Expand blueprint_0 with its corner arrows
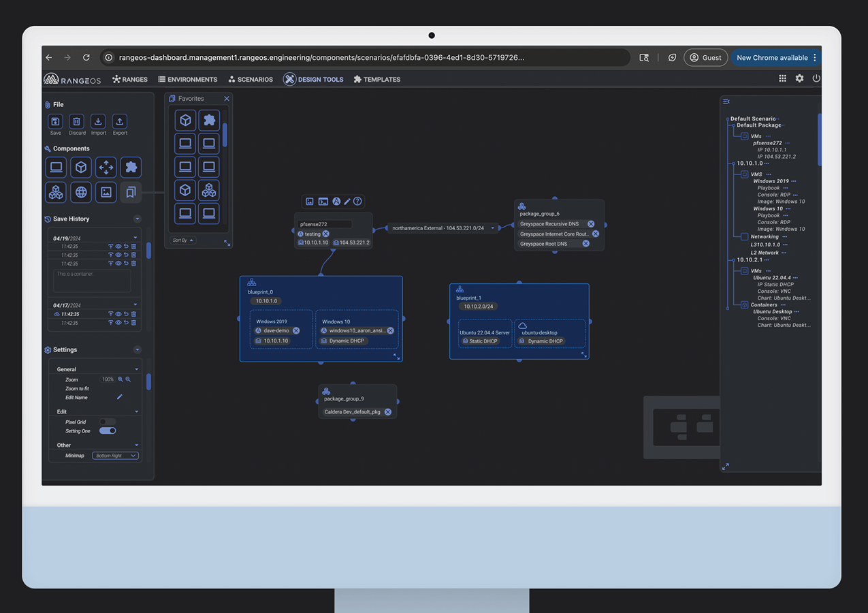 (396, 356)
